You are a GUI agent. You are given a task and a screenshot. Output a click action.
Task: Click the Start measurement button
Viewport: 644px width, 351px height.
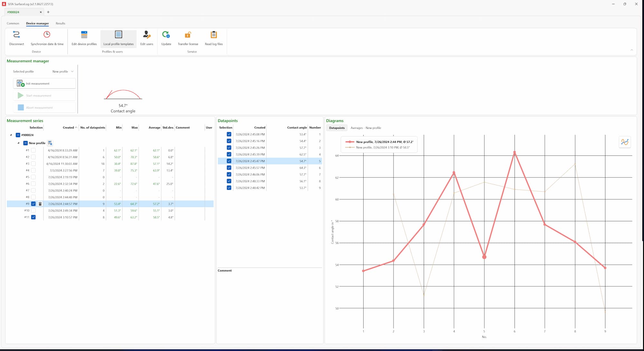tap(44, 96)
